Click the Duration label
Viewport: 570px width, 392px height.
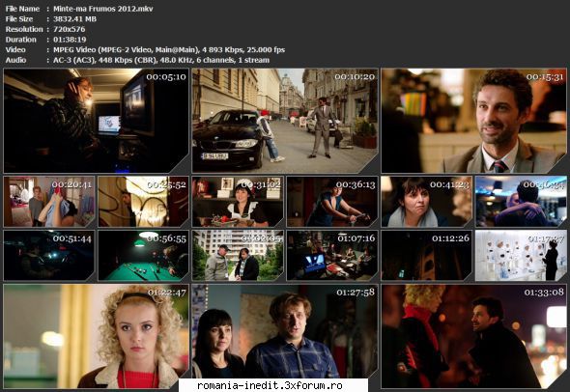click(20, 40)
